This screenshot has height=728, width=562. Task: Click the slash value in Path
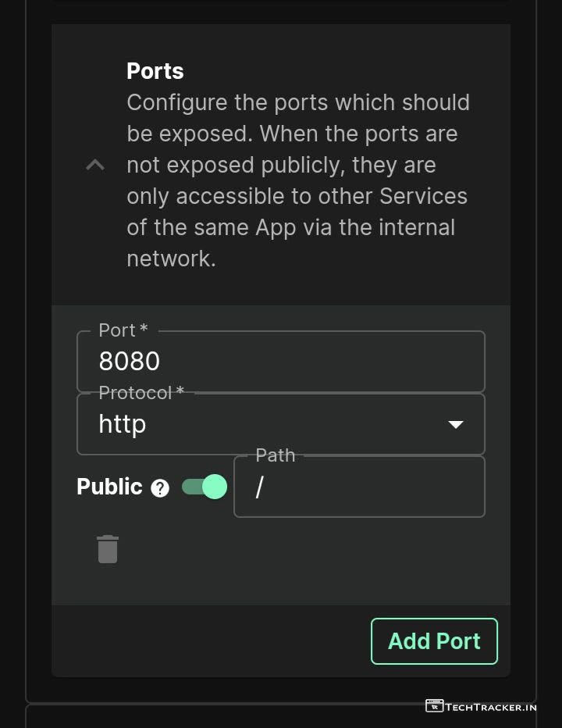tap(260, 487)
